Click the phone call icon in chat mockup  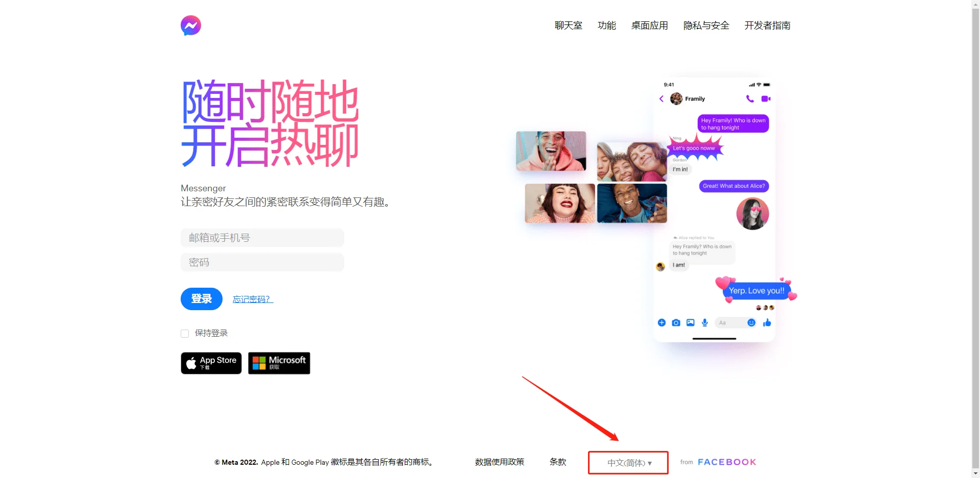coord(749,98)
